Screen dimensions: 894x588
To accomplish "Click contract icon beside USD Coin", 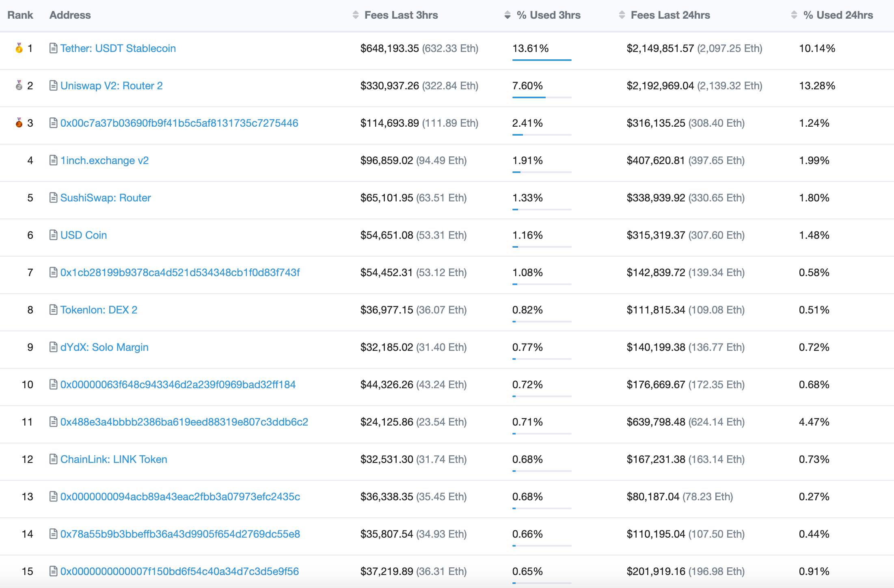I will 53,235.
